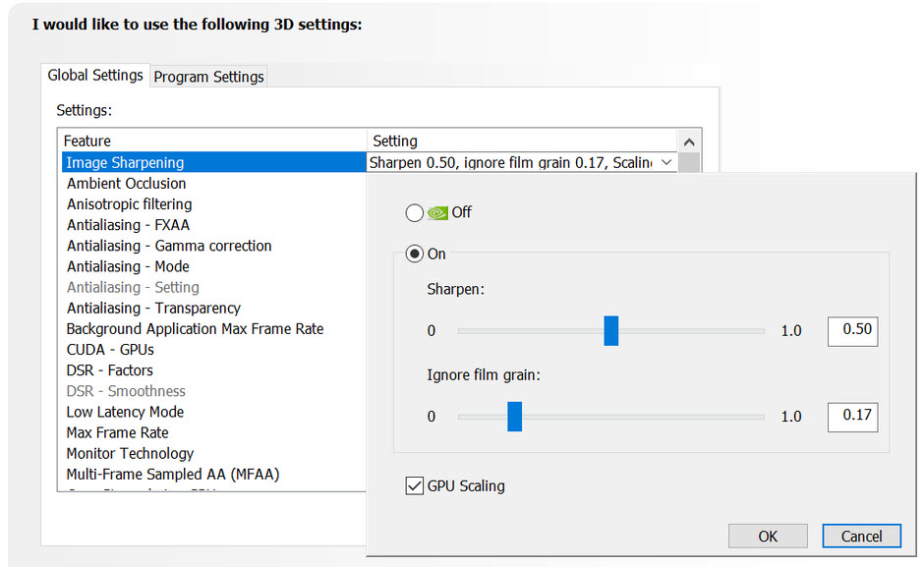
Task: Select the Ambient Occlusion feature row
Action: click(x=126, y=184)
